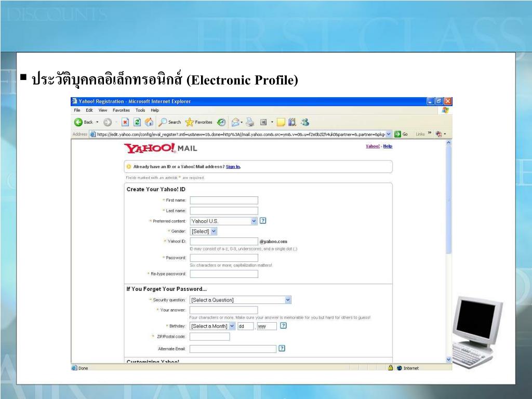Open Favorites star toolbar button

point(199,122)
